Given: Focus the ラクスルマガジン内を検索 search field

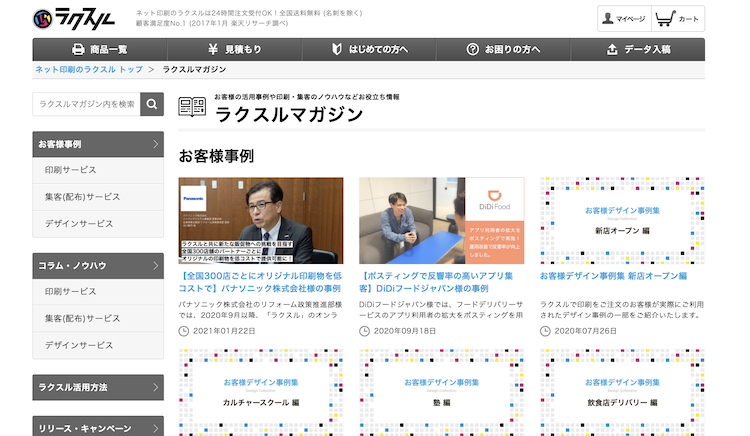Looking at the screenshot, I should click(87, 104).
